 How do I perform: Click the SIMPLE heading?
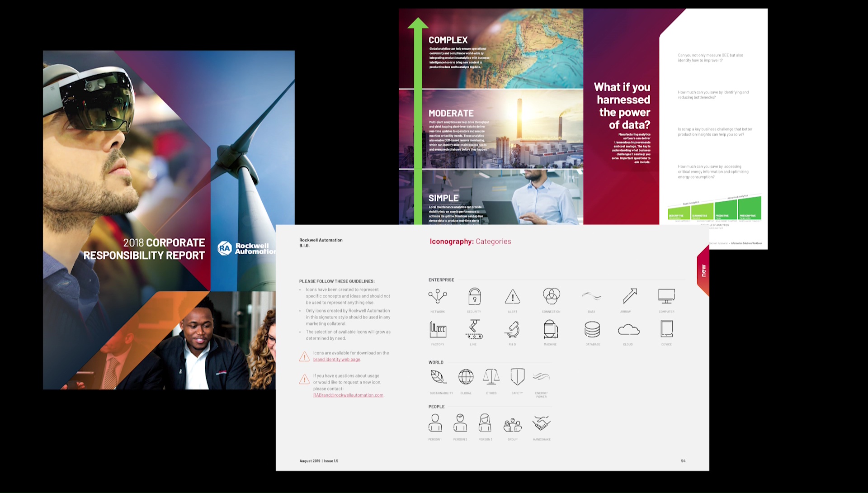coord(443,198)
